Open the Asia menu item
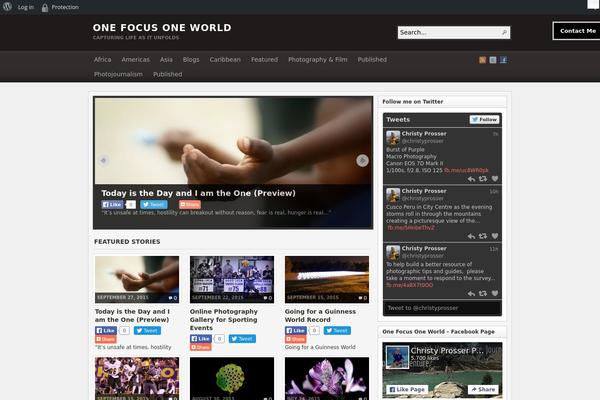 [166, 60]
